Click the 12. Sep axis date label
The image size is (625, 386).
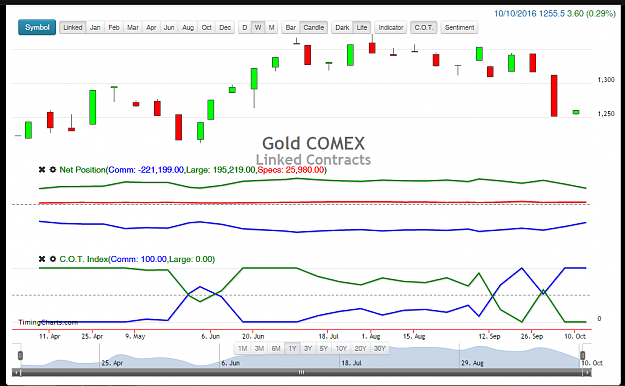click(489, 336)
